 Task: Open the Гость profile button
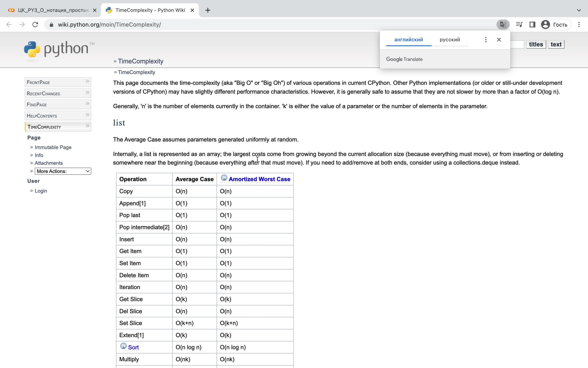click(x=556, y=25)
